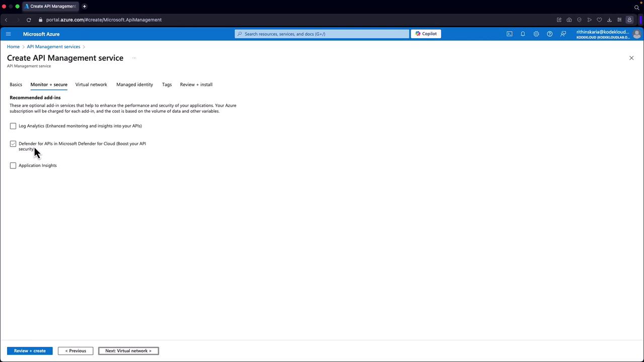644x362 pixels.
Task: Switch to the Basics tab
Action: click(16, 84)
